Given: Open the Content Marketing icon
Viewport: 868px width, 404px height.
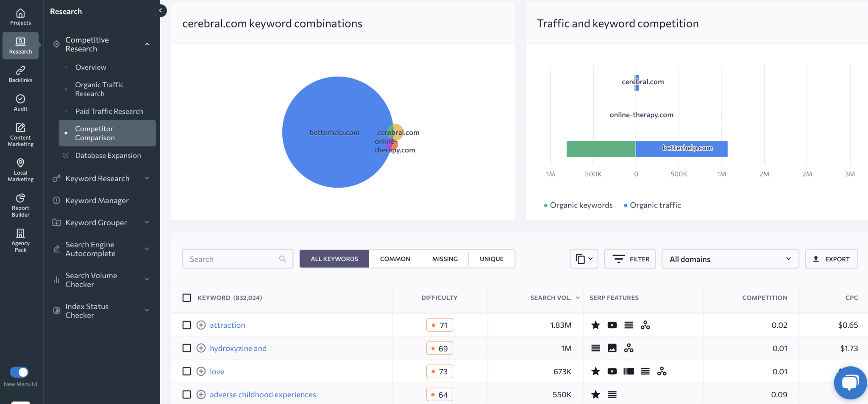Looking at the screenshot, I should [20, 134].
